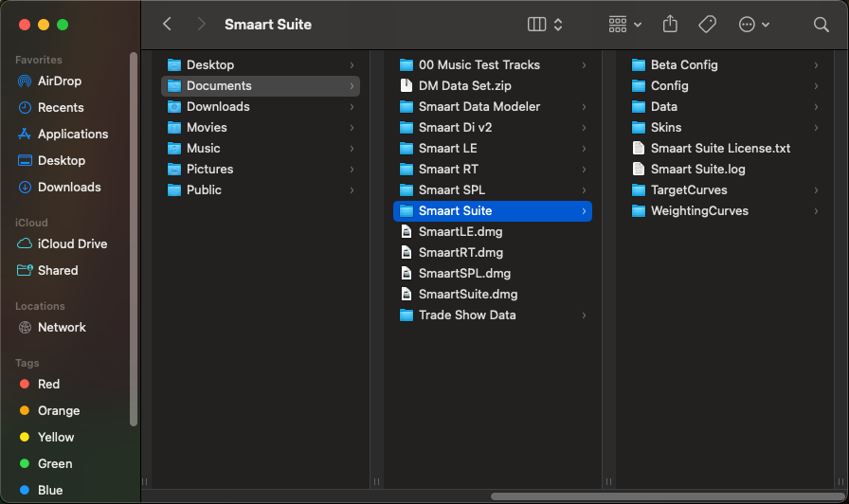
Task: Select the SmaartLE.dmg disk image
Action: pyautogui.click(x=493, y=232)
